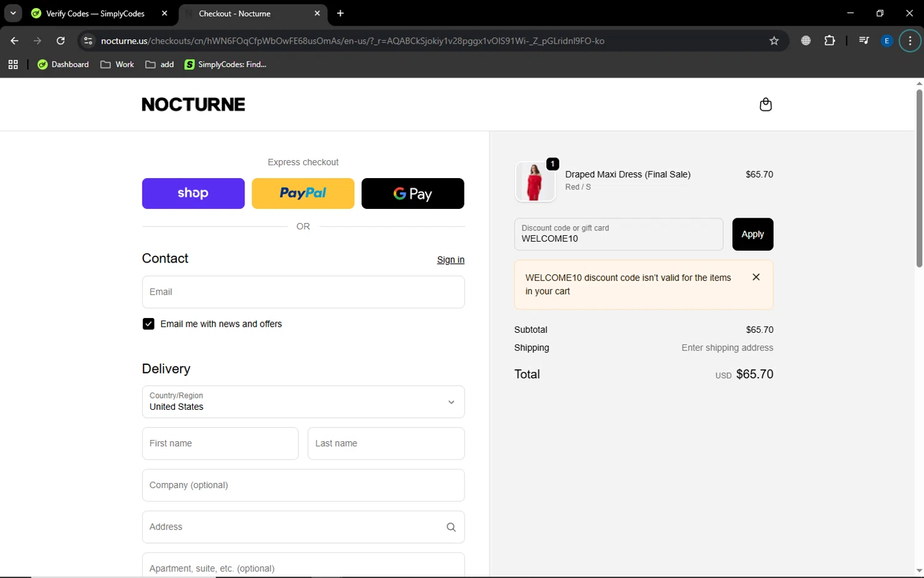Open the add bookmarks folder
The width and height of the screenshot is (924, 578).
(x=160, y=64)
